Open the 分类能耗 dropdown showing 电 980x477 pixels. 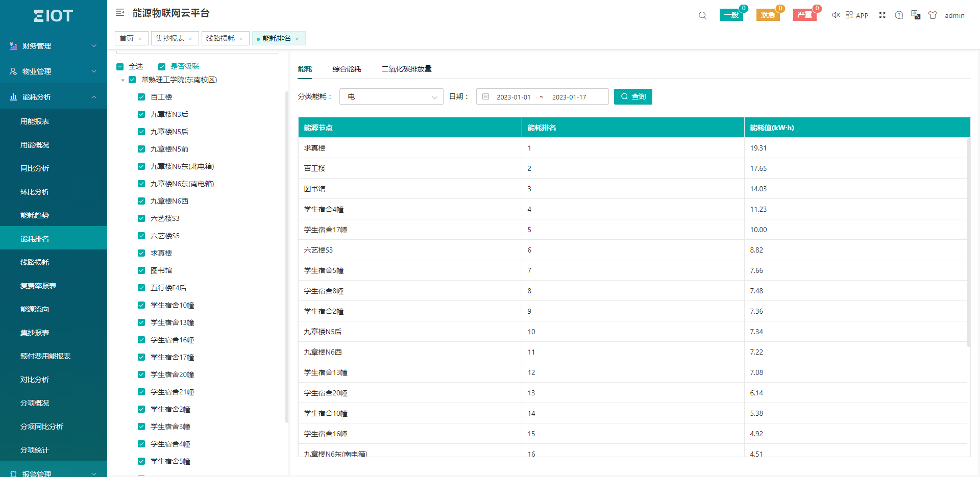tap(391, 96)
